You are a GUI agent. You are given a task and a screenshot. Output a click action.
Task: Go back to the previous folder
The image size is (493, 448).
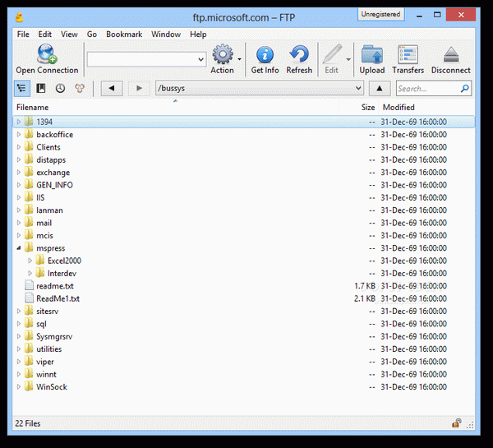tap(112, 89)
